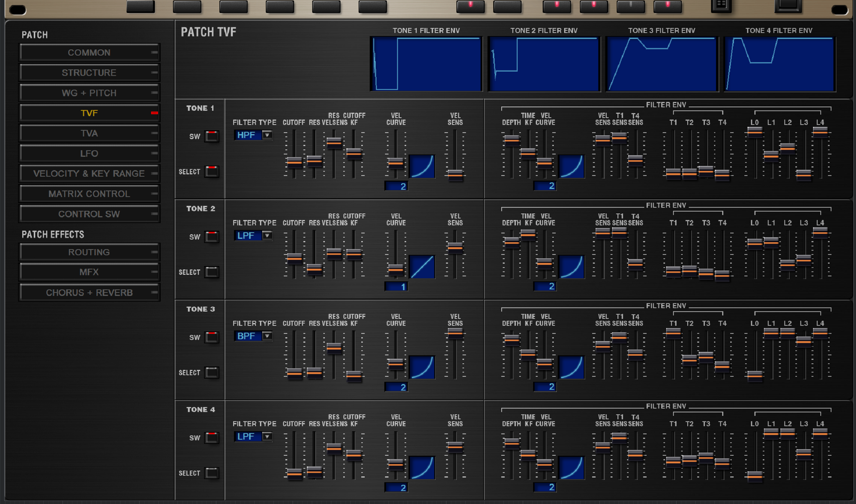
Task: Go to the WG + PITCH page
Action: coord(89,93)
